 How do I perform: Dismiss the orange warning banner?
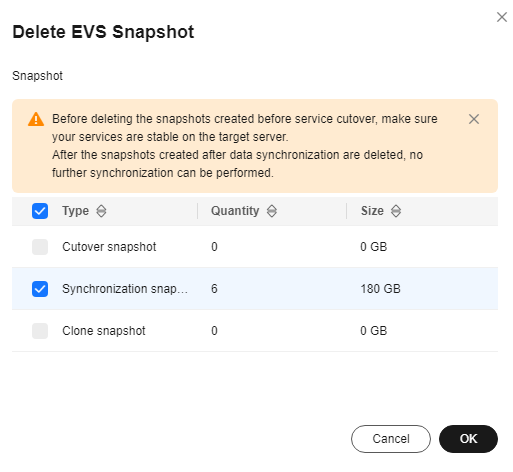pyautogui.click(x=474, y=119)
